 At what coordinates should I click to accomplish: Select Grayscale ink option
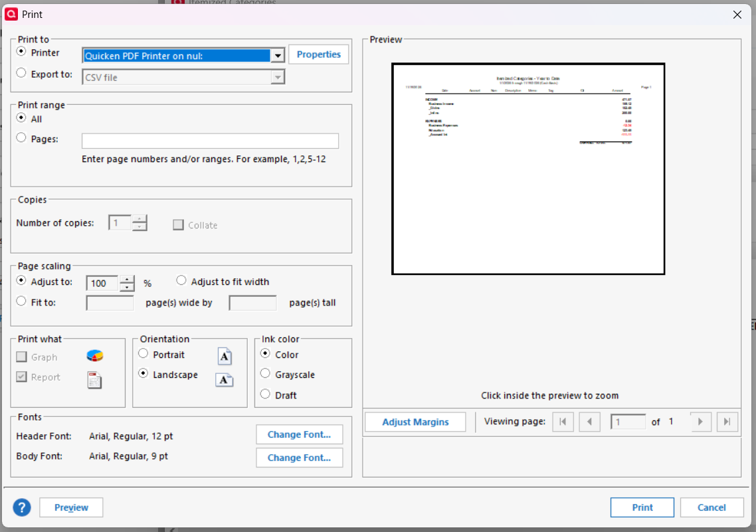(265, 373)
